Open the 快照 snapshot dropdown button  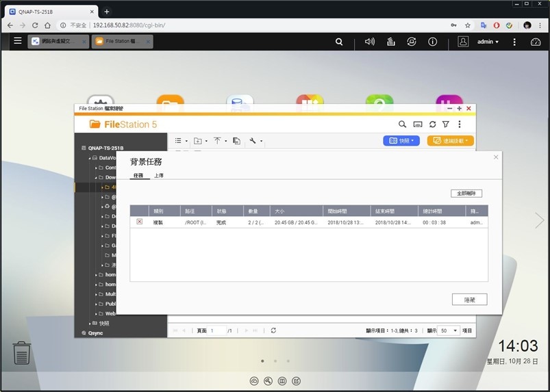coord(401,140)
